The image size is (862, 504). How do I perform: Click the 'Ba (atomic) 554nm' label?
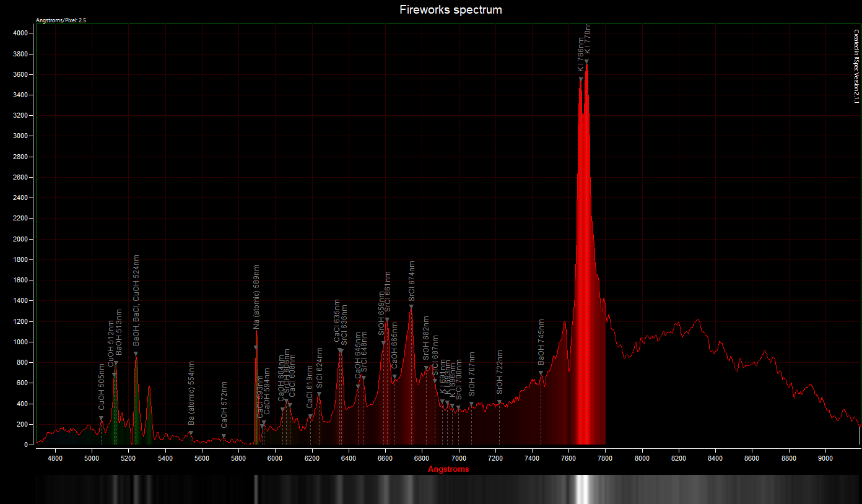[x=191, y=394]
